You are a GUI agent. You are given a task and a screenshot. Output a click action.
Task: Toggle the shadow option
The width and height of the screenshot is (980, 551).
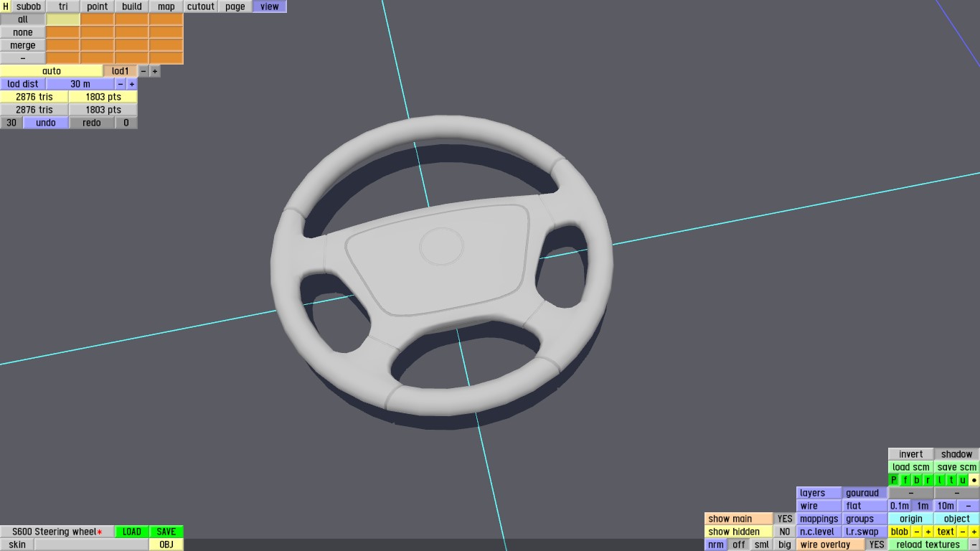[x=957, y=454]
